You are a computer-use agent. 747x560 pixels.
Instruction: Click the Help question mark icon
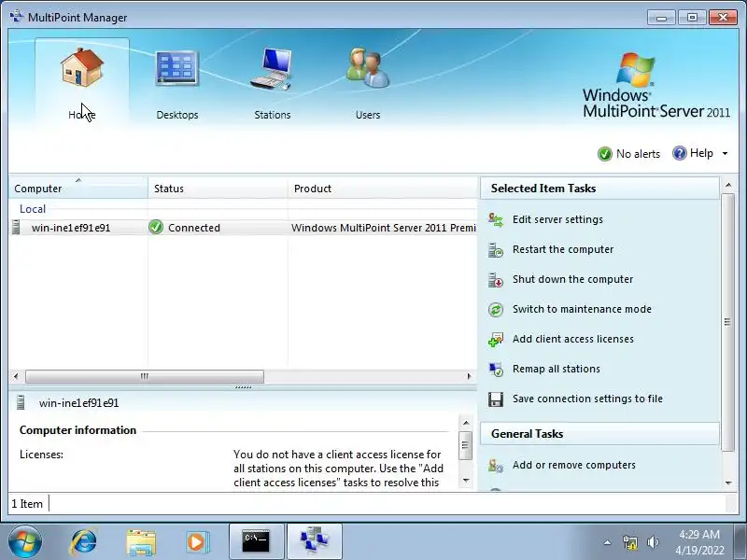[680, 153]
